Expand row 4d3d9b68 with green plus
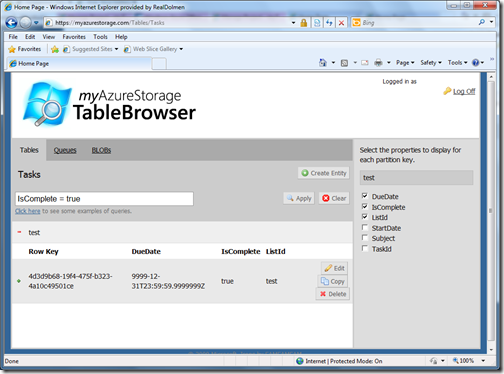Viewport: 504px width, 374px height. (x=19, y=281)
